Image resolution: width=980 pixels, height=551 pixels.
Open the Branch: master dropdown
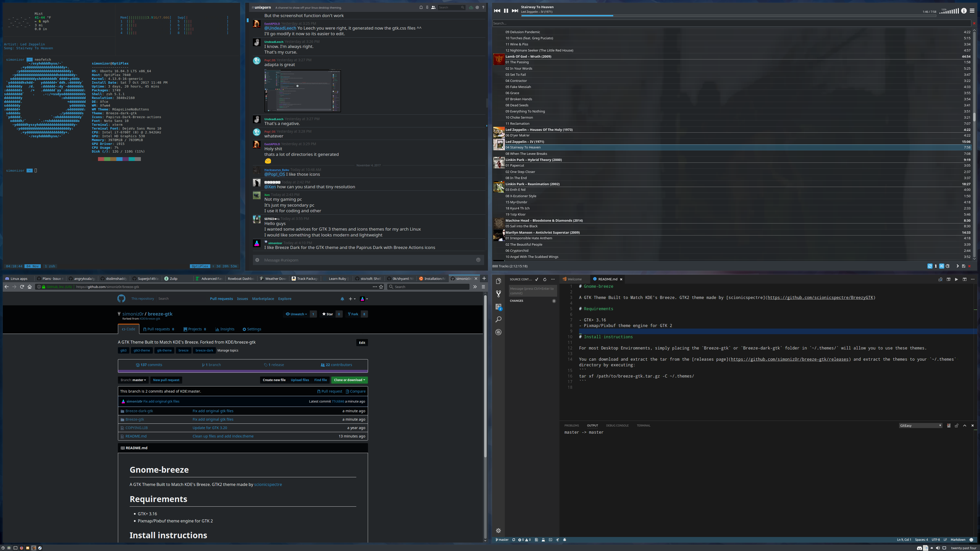(133, 380)
